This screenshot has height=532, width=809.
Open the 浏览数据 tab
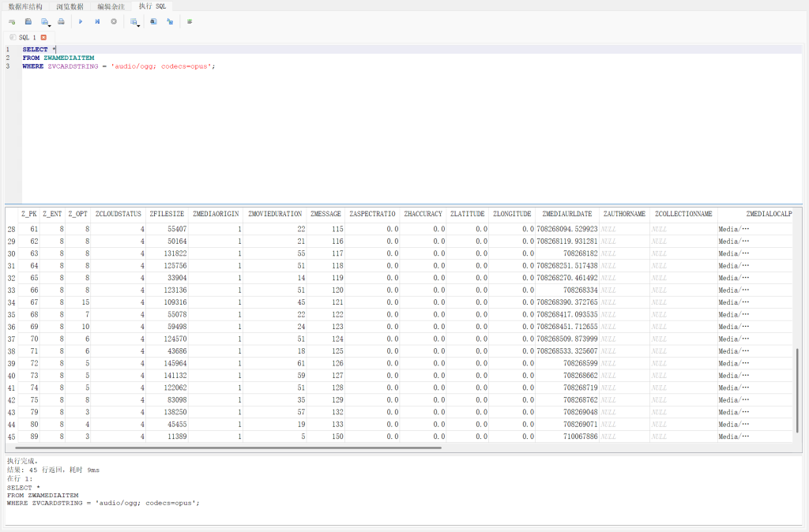[x=70, y=6]
